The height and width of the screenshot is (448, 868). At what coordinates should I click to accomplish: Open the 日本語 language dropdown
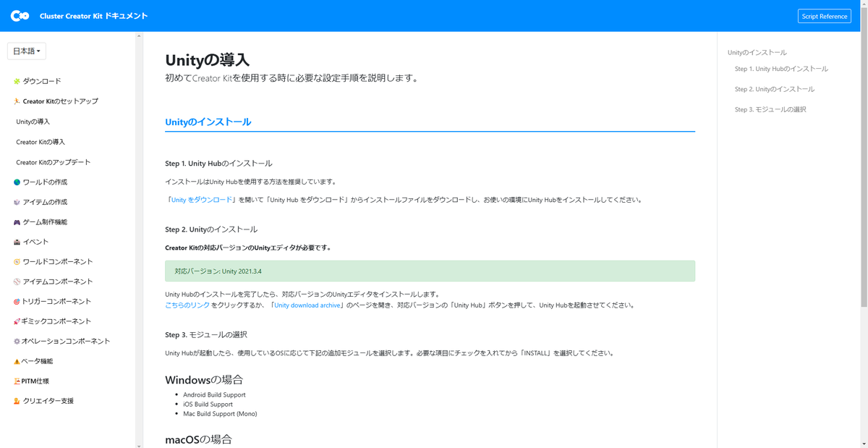[27, 51]
